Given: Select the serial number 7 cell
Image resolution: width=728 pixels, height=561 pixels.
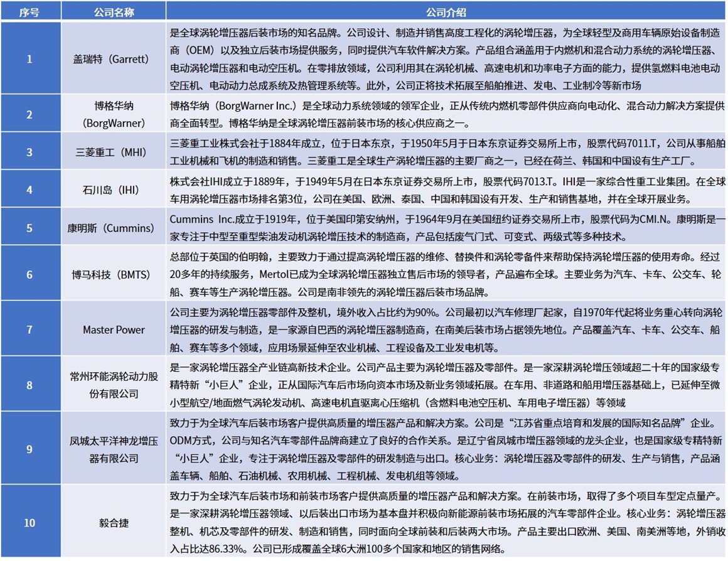Looking at the screenshot, I should pos(31,329).
